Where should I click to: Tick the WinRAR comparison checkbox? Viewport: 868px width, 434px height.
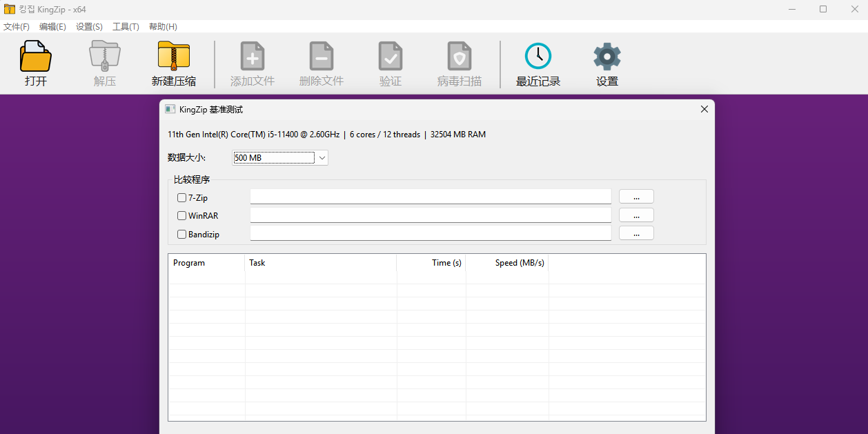point(181,215)
